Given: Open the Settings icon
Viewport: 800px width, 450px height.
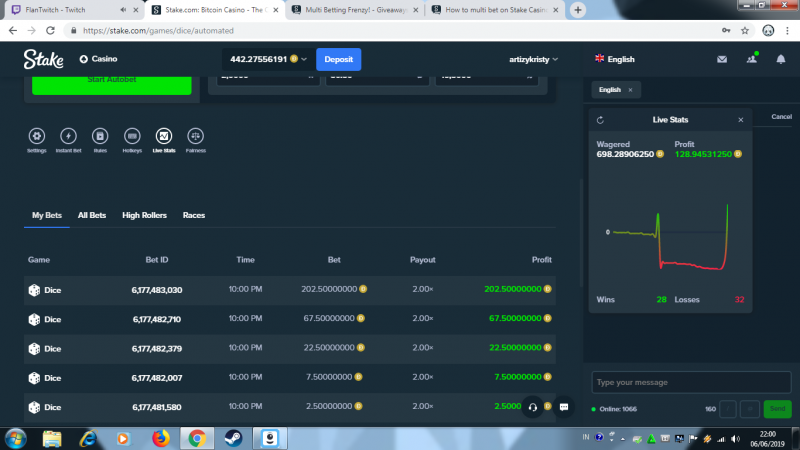Looking at the screenshot, I should 37,136.
